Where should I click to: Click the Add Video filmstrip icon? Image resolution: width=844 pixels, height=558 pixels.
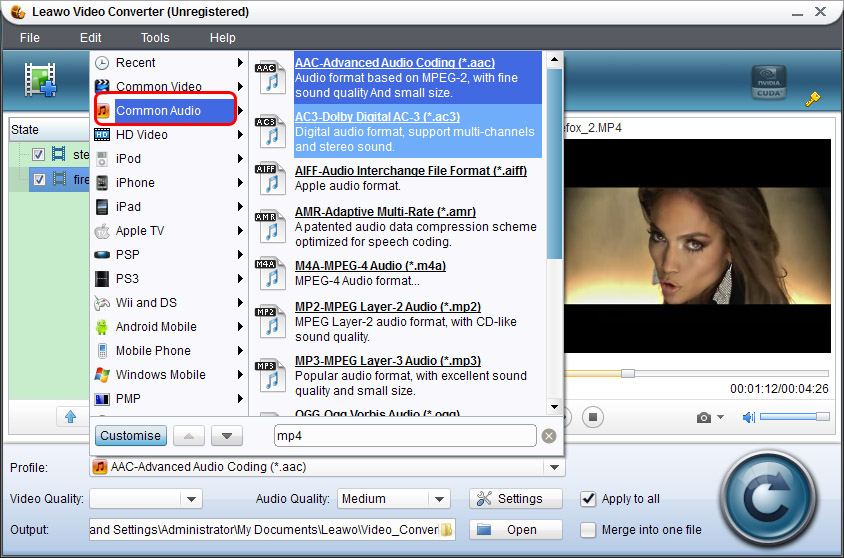pos(40,80)
